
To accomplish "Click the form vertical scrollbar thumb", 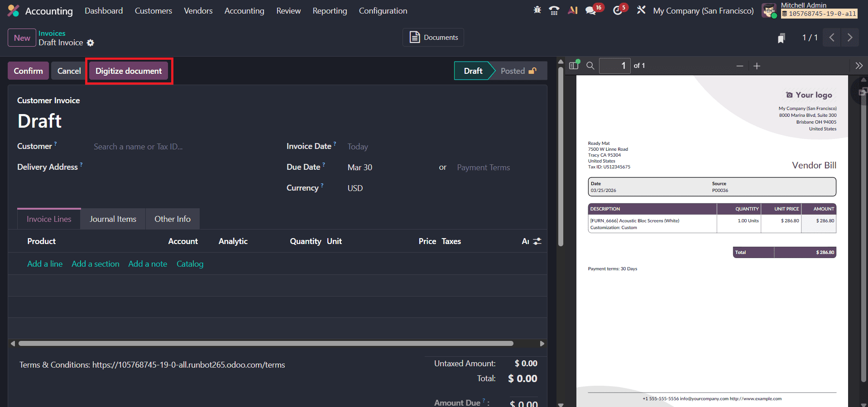I will 561,156.
